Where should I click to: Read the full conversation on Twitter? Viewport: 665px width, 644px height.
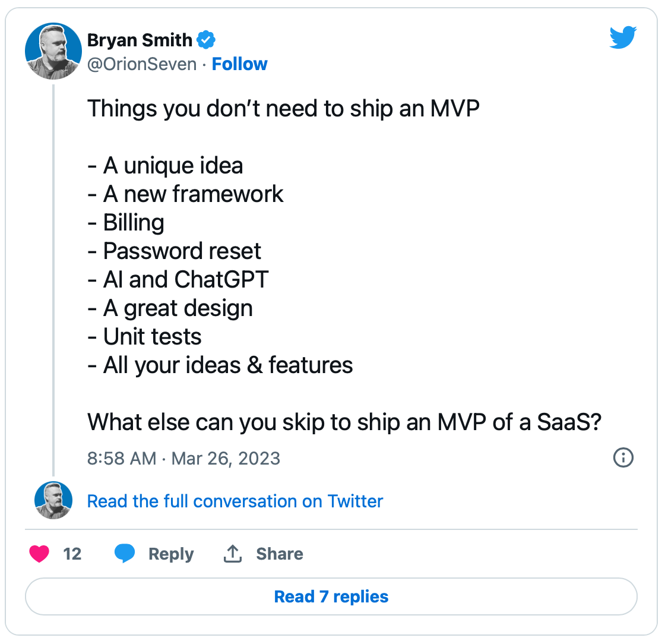[x=235, y=501]
